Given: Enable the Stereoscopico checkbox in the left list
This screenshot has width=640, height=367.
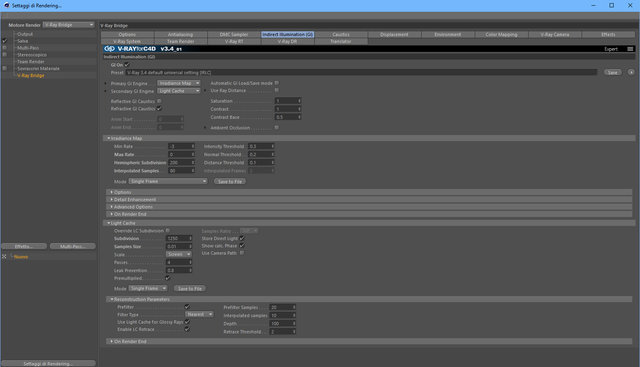Looking at the screenshot, I should [4, 54].
